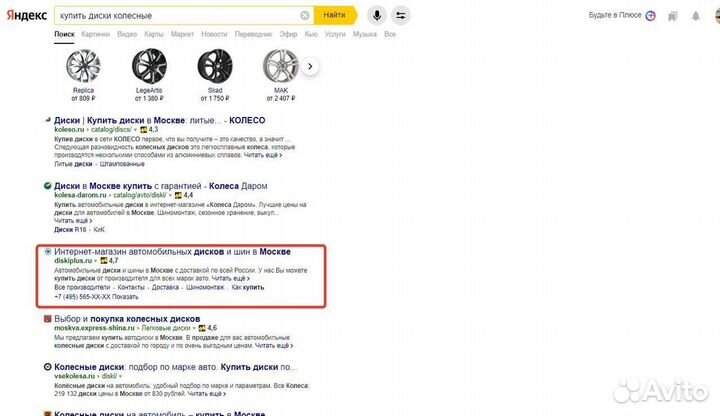720x416 pixels.
Task: Open the Штампованные sitelink
Action: (122, 164)
